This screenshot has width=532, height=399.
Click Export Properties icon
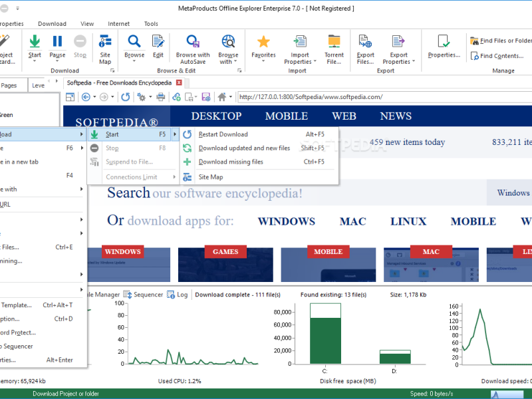coord(398,42)
